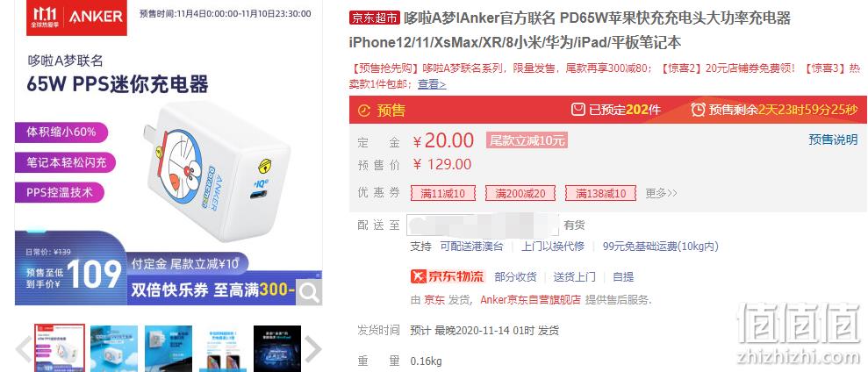The width and height of the screenshot is (868, 372).
Task: Click the 预售 clock icon in red banner
Action: [363, 111]
